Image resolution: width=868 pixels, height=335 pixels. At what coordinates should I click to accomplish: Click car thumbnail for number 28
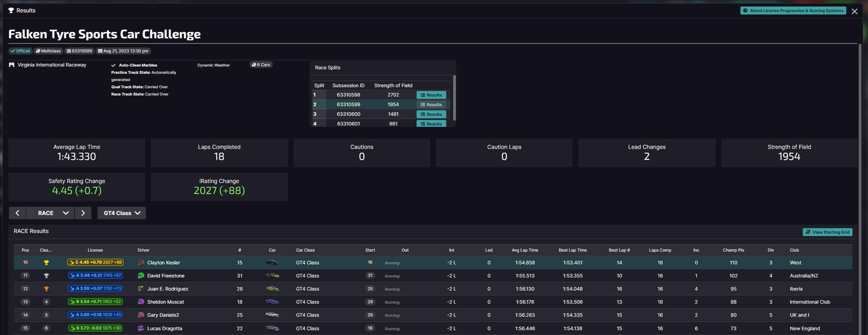coord(272,289)
